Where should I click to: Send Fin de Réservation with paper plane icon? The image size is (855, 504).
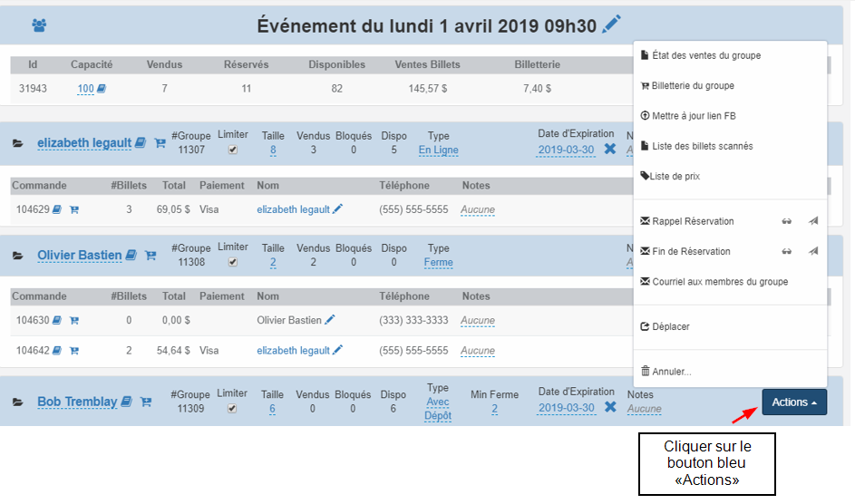[813, 250]
